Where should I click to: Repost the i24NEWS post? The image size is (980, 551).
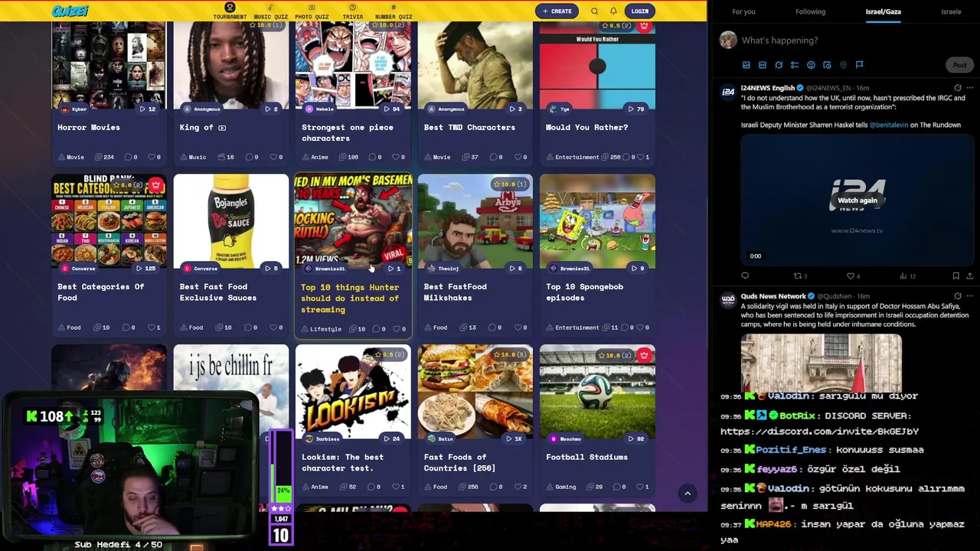(x=799, y=275)
